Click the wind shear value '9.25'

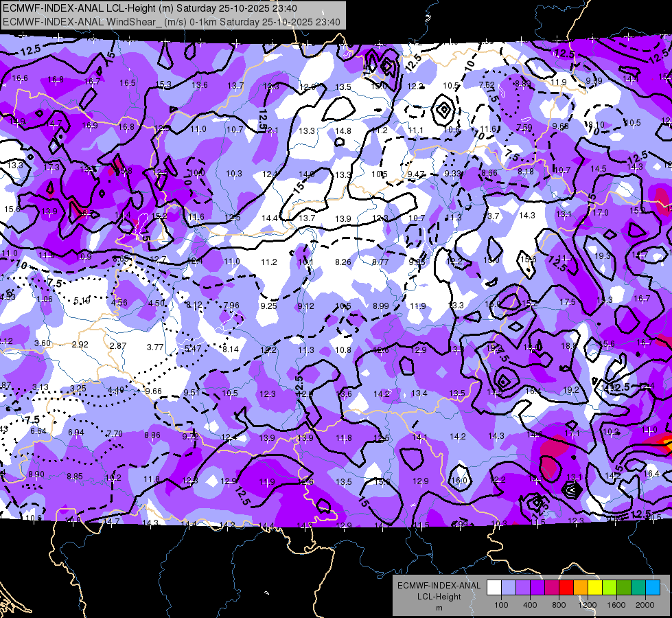click(268, 306)
